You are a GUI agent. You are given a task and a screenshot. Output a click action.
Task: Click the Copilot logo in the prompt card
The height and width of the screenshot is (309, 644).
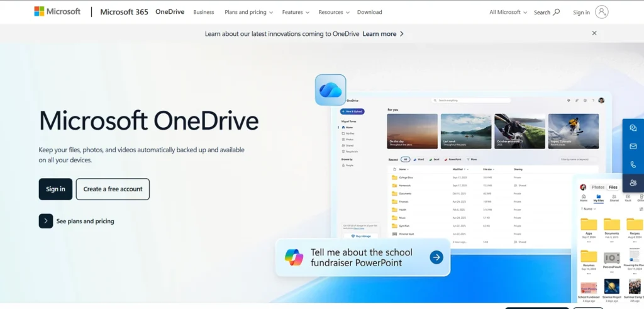coord(294,257)
